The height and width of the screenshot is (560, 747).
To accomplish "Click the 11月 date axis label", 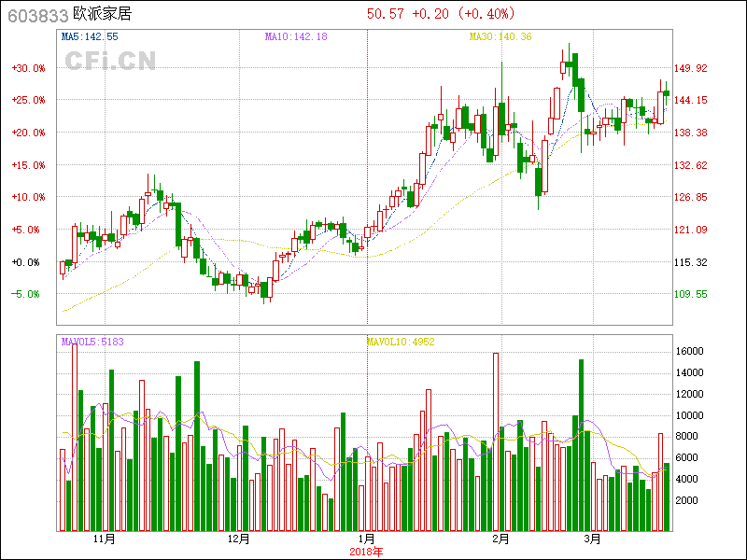I will pyautogui.click(x=105, y=539).
